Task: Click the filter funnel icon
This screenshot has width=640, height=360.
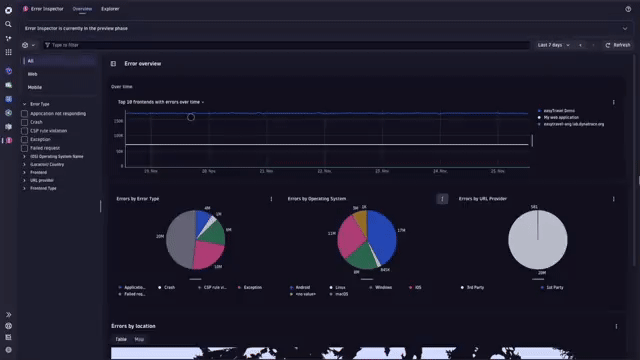Action: coord(47,45)
